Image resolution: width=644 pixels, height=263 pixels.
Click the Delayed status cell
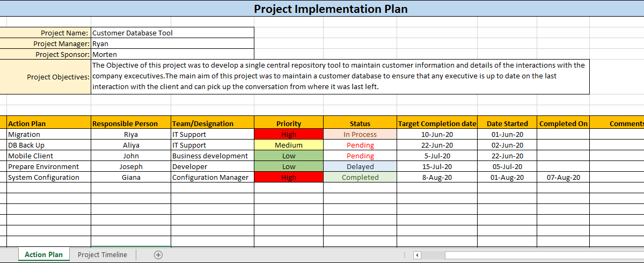click(x=360, y=167)
